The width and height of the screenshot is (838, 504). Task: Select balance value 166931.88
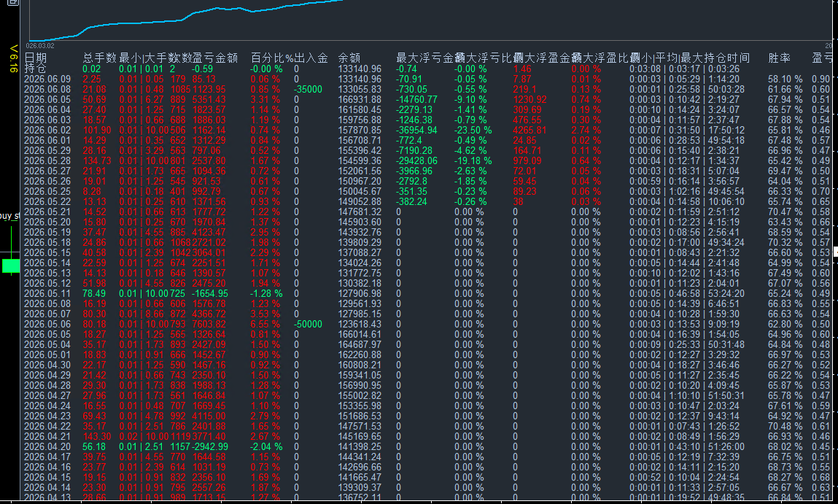point(360,99)
